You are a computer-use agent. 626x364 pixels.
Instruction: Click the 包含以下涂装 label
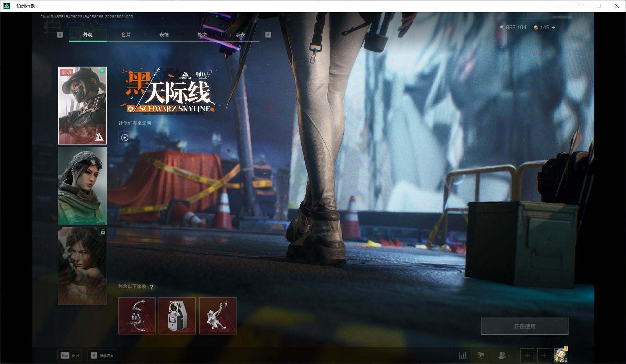pos(132,287)
